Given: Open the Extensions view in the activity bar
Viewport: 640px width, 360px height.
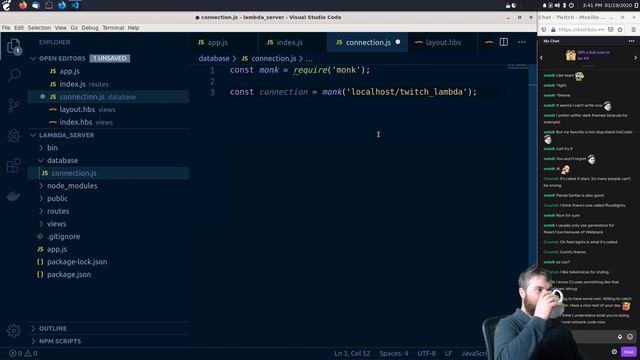Looking at the screenshot, I should click(14, 165).
